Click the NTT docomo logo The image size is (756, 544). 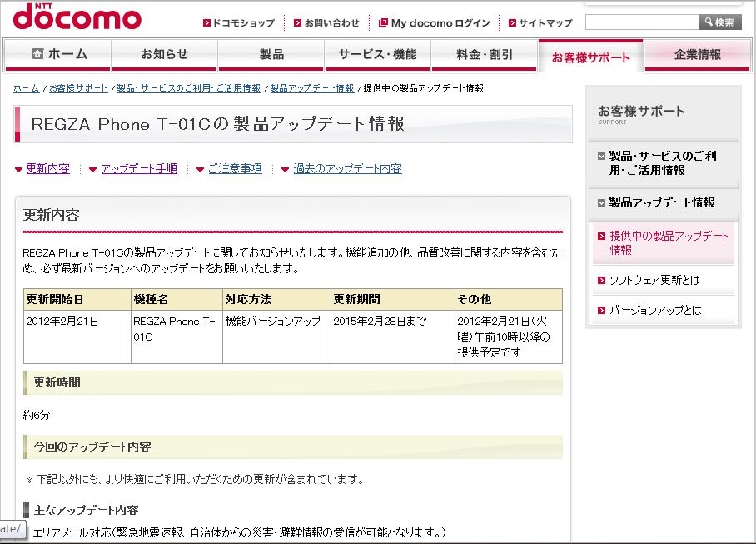coord(77,17)
